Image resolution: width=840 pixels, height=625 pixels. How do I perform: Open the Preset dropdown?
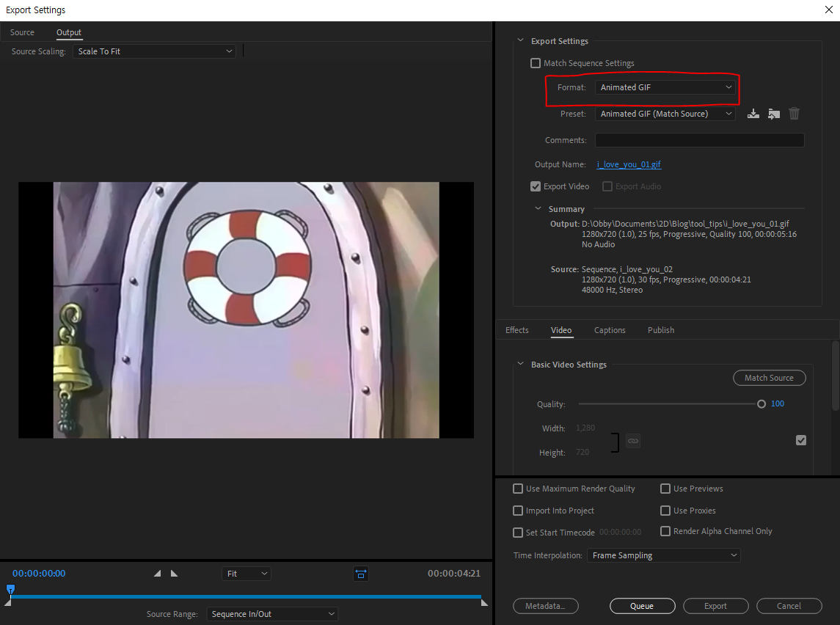[x=665, y=114]
